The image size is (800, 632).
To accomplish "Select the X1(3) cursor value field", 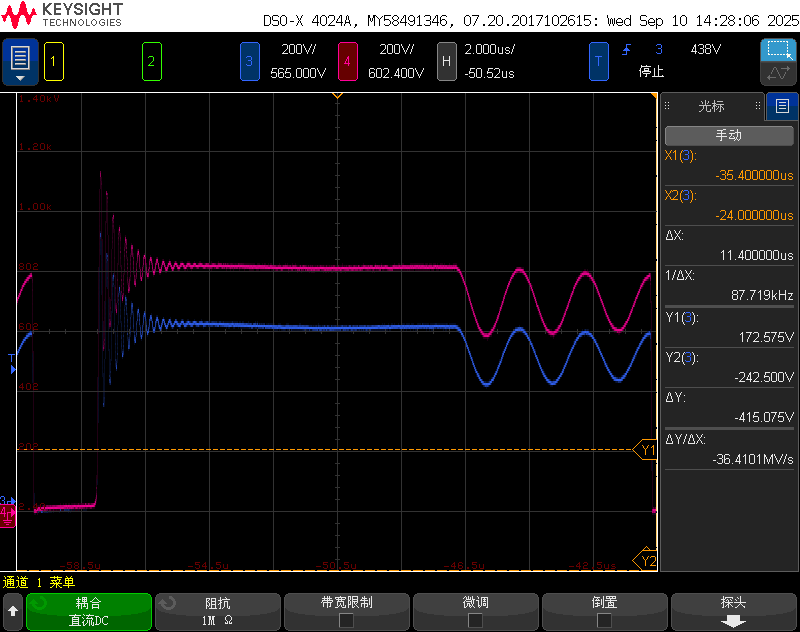I will (729, 166).
